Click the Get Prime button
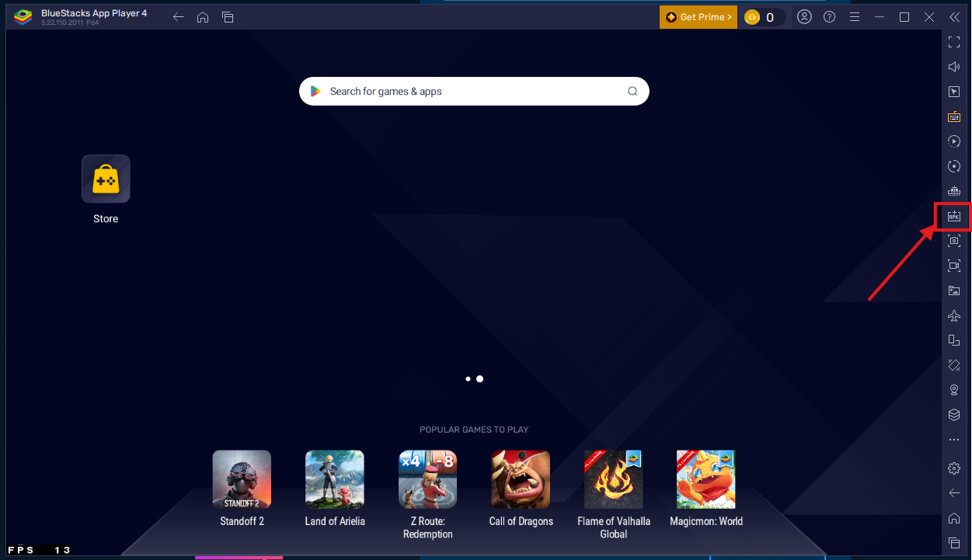This screenshot has width=972, height=560. pyautogui.click(x=699, y=17)
